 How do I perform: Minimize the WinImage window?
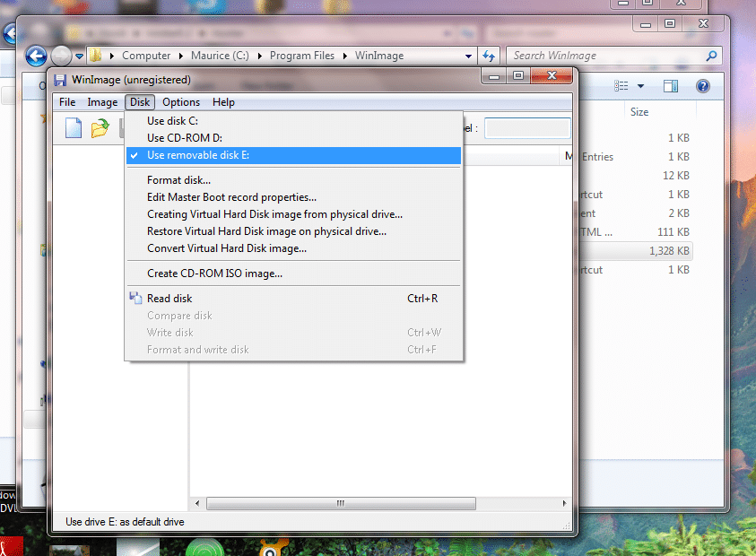click(x=494, y=76)
